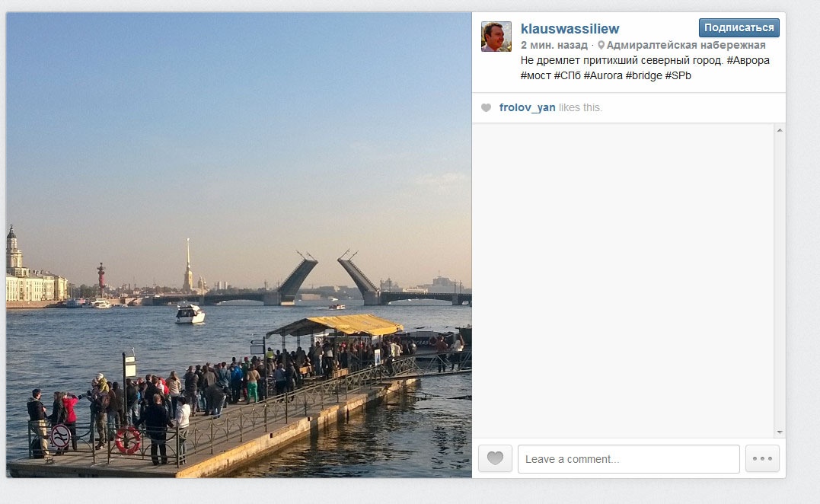This screenshot has width=820, height=504.
Task: Click the heart like button beside comment box
Action: [x=495, y=458]
